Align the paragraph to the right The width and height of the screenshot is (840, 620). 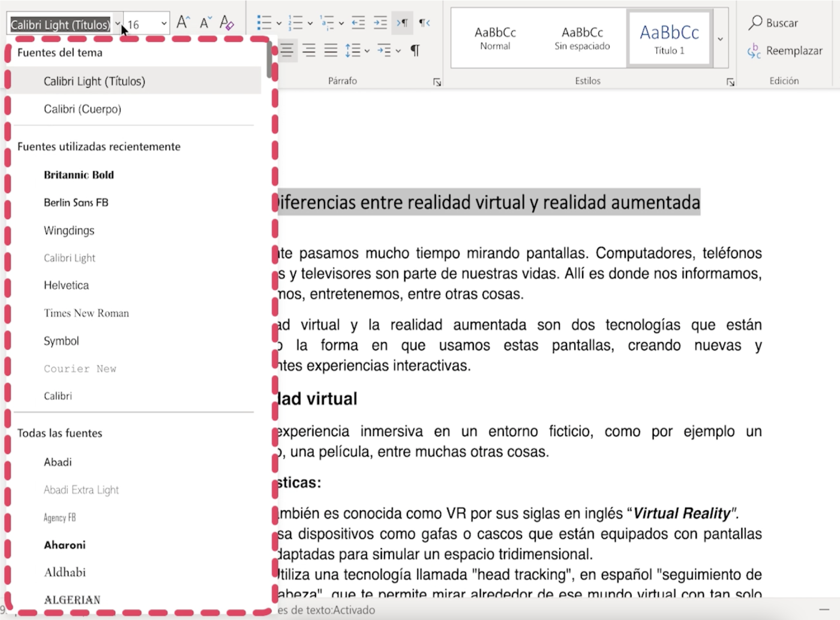[309, 50]
